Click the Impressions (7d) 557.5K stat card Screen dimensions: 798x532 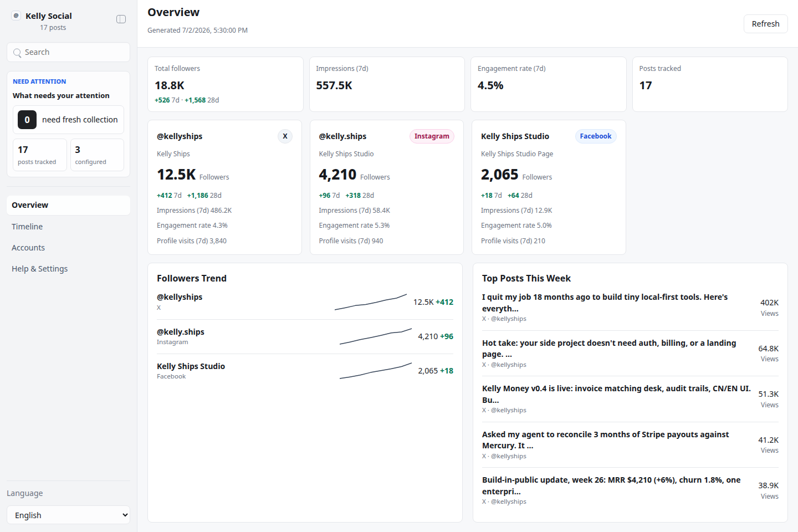pos(387,84)
